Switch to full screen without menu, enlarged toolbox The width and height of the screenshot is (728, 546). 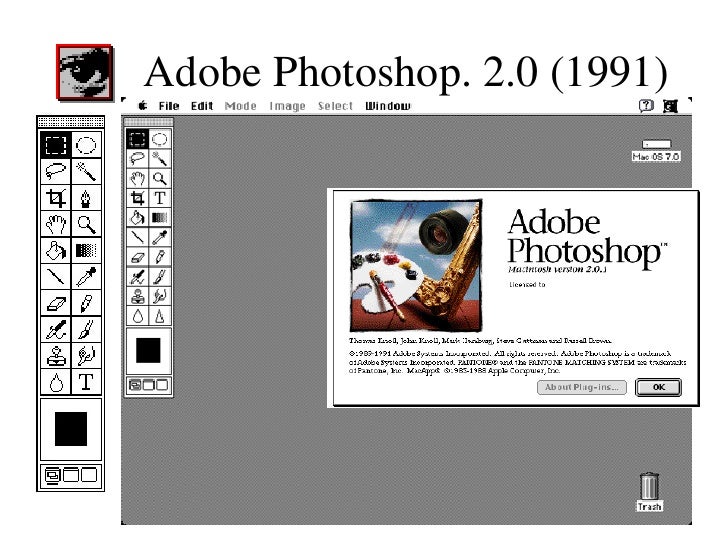pos(89,475)
